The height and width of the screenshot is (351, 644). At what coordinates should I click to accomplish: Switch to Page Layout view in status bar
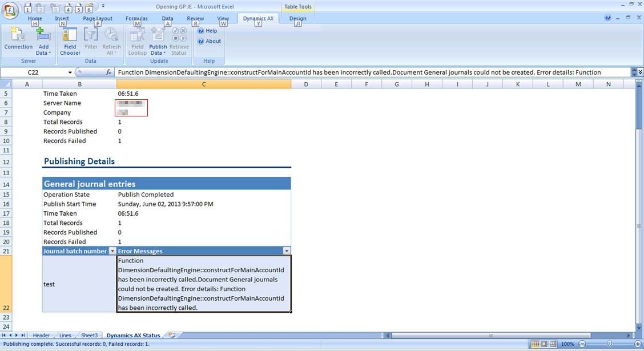pyautogui.click(x=544, y=344)
